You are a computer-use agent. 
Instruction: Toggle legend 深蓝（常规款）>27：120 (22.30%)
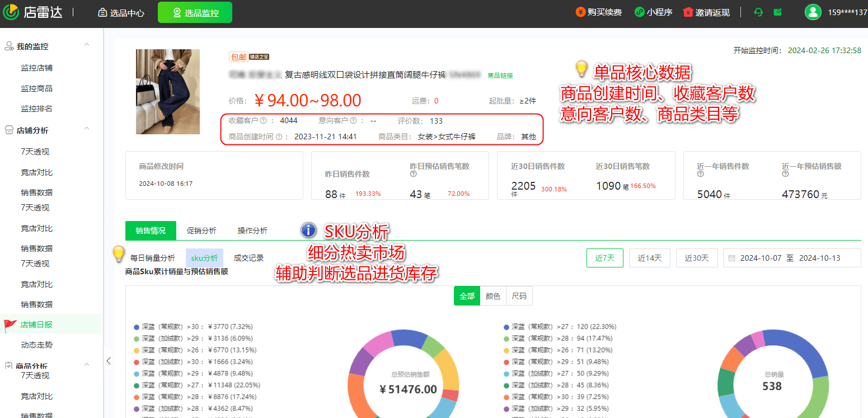560,327
